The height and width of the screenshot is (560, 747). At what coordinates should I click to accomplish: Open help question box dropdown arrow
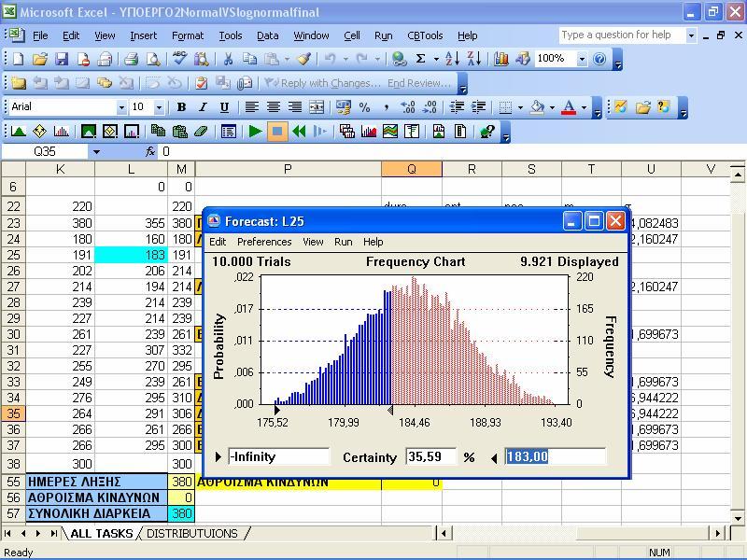[691, 35]
